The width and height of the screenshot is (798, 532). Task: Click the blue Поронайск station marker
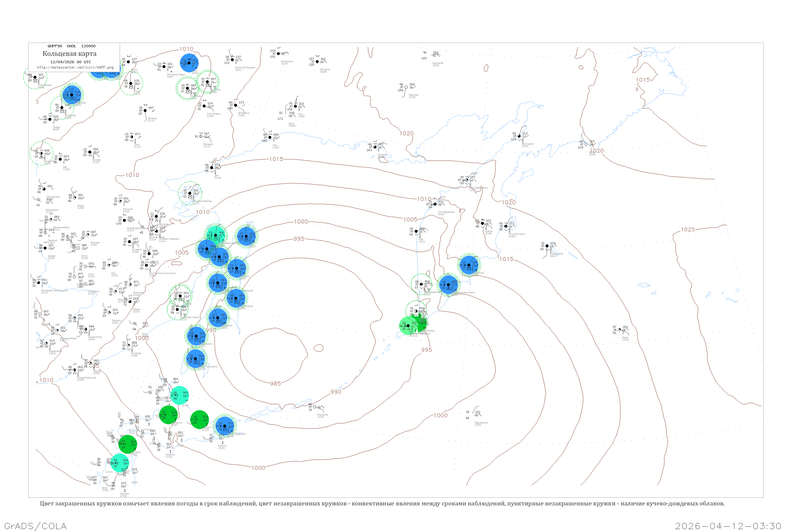[x=218, y=318]
